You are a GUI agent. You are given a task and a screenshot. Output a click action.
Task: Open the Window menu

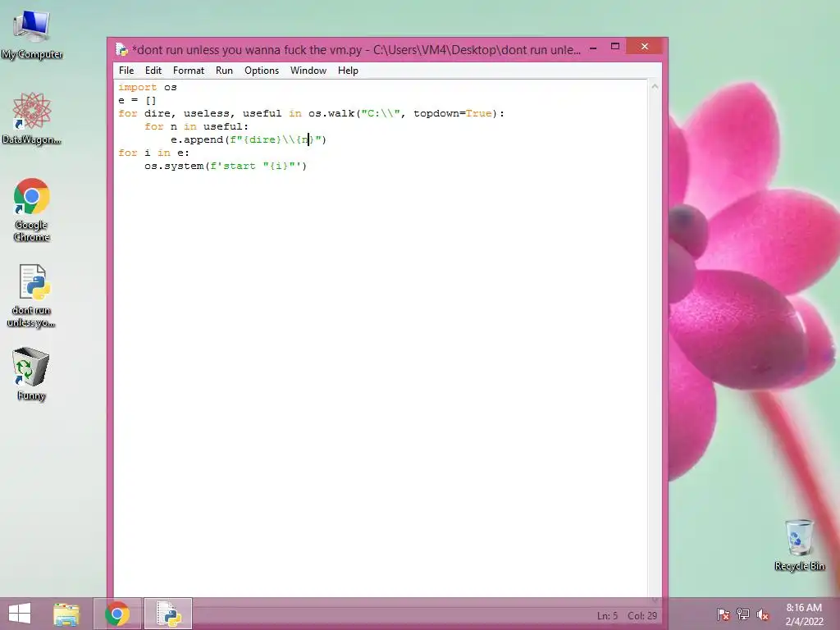pos(308,71)
